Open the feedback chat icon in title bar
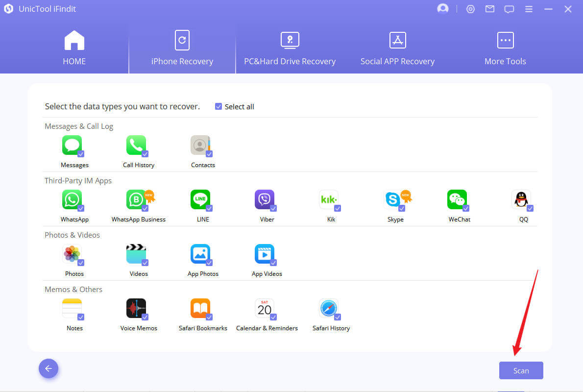This screenshot has width=583, height=392. pos(509,9)
